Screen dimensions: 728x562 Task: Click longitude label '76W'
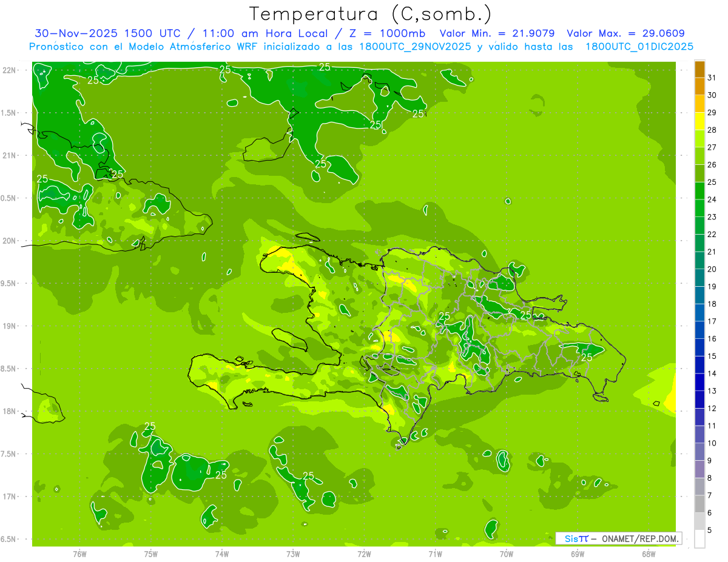[x=79, y=554]
